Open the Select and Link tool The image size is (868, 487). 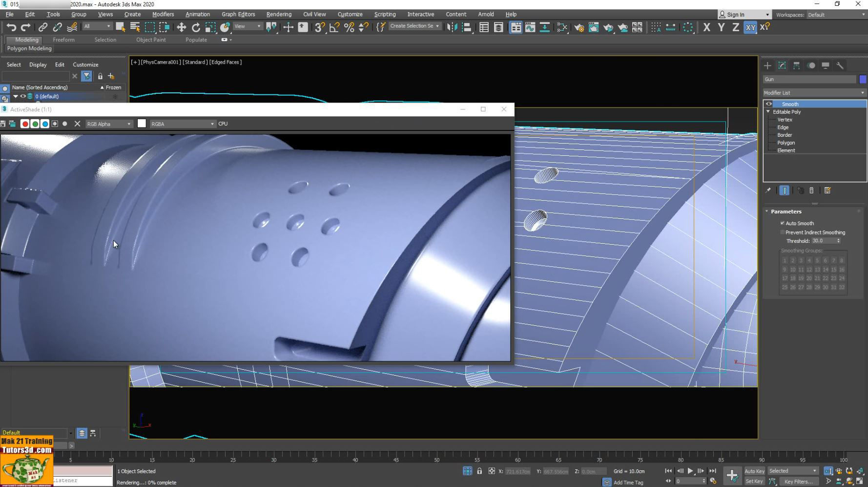pyautogui.click(x=43, y=27)
